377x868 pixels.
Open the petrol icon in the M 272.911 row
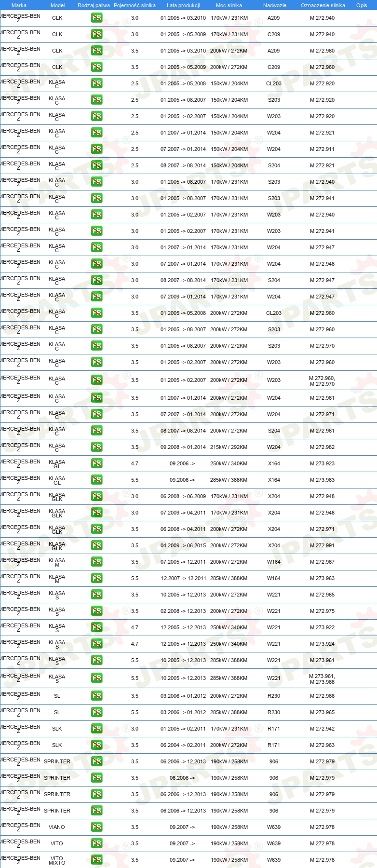click(96, 149)
